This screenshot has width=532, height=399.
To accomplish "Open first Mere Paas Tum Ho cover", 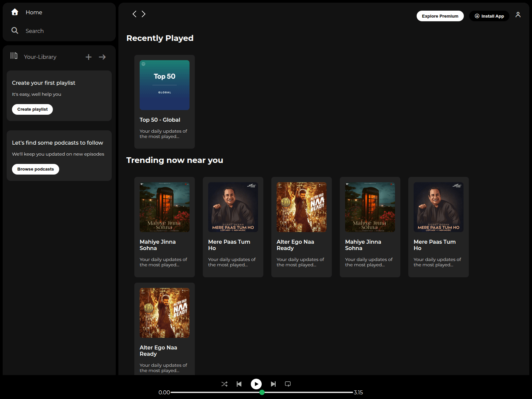I will (233, 207).
